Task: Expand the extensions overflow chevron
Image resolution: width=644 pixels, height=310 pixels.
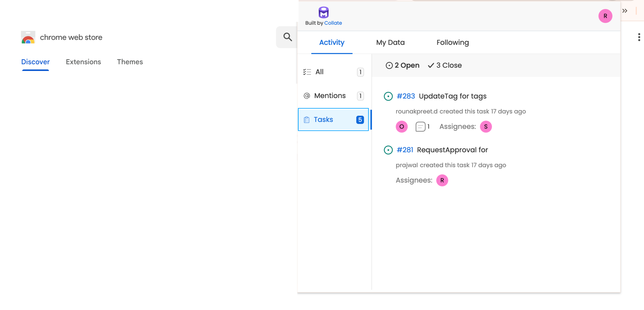Action: (625, 11)
